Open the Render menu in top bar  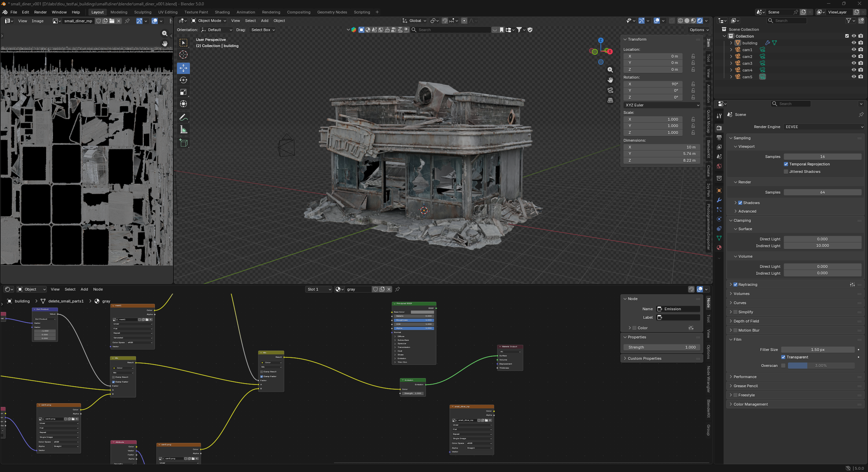[x=40, y=12]
